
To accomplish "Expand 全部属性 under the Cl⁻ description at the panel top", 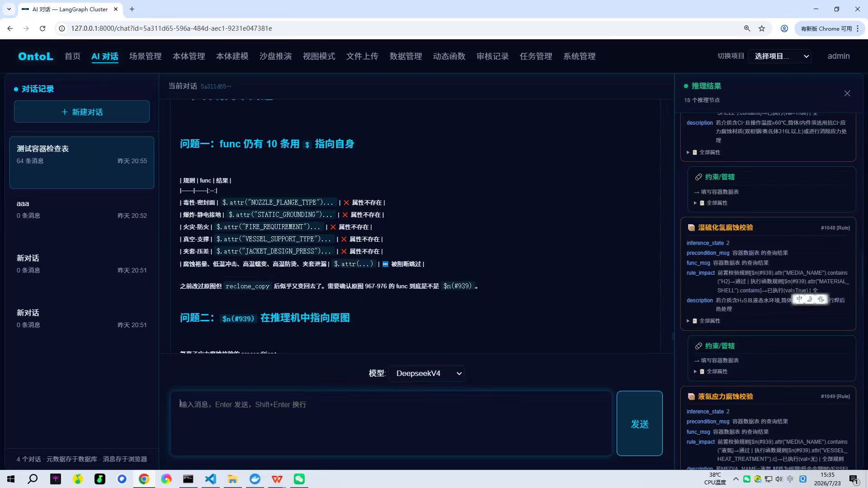I will (703, 152).
